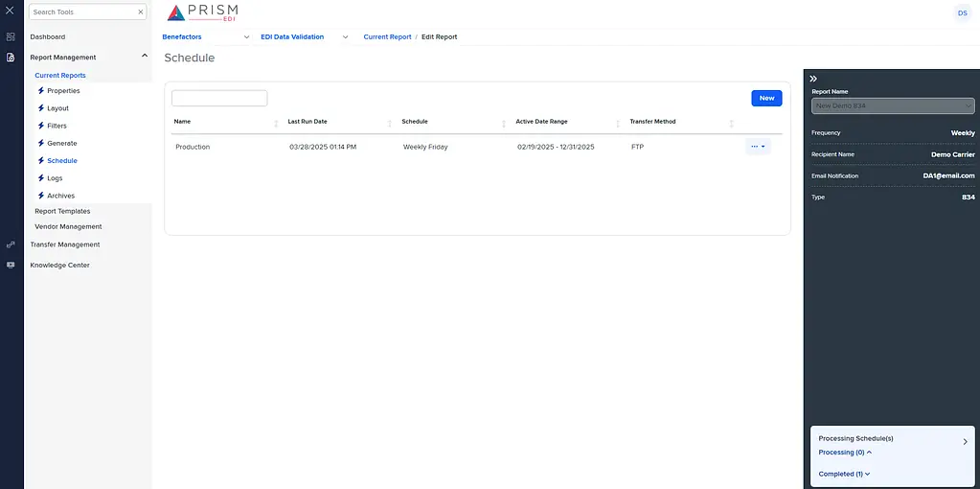
Task: Open Filters page
Action: [x=57, y=126]
